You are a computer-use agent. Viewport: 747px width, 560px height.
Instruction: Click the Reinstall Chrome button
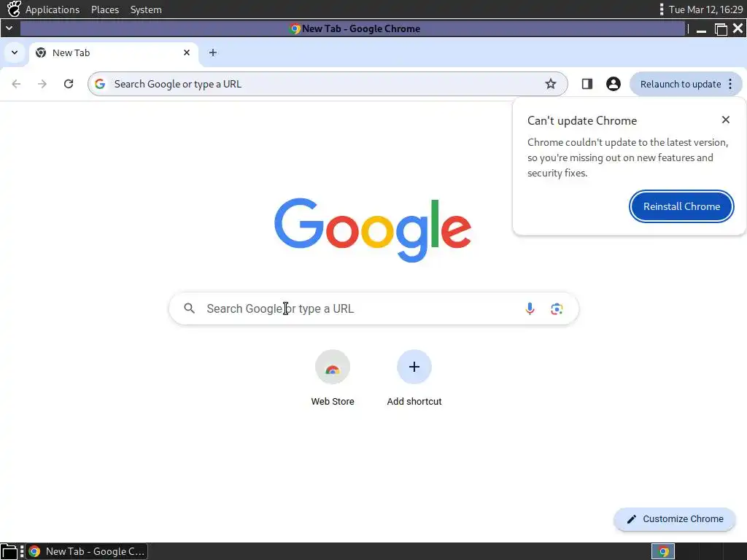(681, 206)
